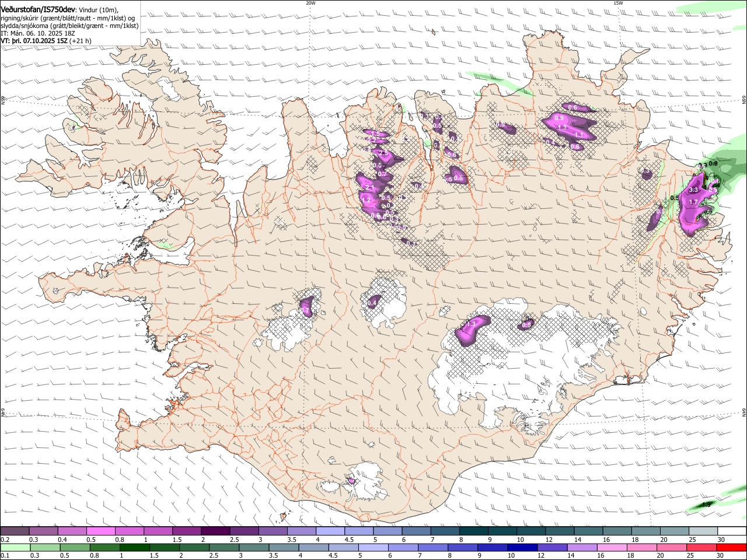This screenshot has height=560, width=747.
Task: Select the rain legend swatch between 3 and 3.5
Action: [253, 547]
